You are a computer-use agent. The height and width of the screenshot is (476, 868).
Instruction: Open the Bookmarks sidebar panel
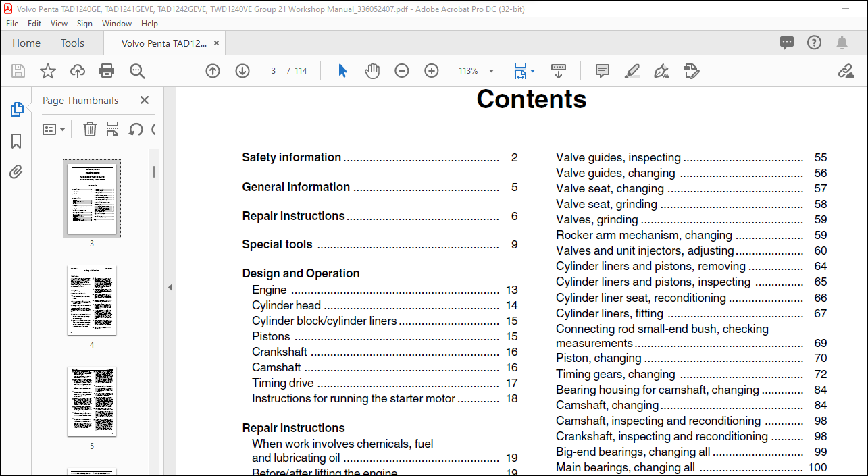pos(16,141)
